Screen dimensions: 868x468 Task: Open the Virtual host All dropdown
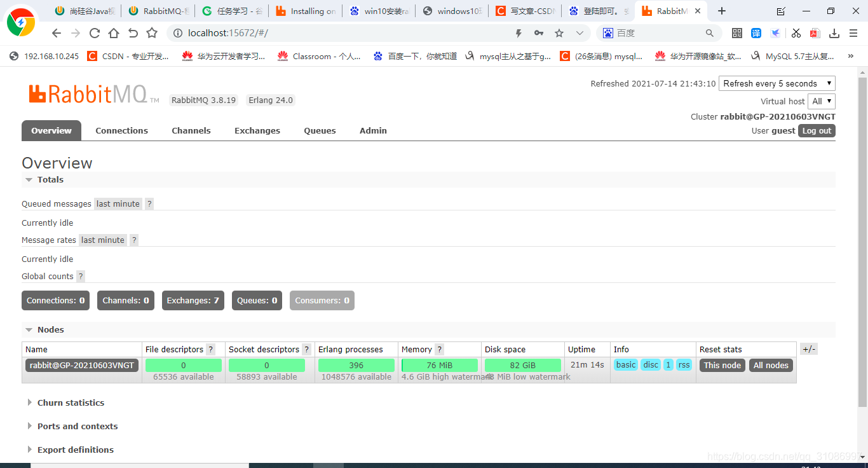tap(821, 101)
